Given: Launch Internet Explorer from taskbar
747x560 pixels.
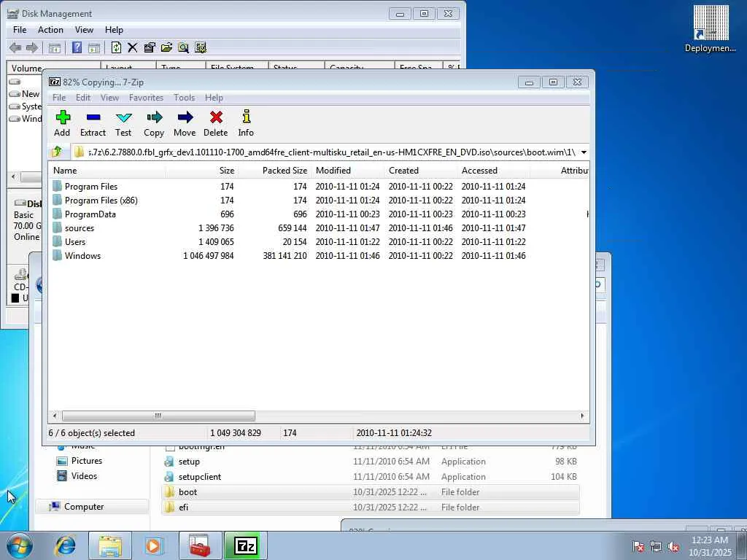Looking at the screenshot, I should pyautogui.click(x=65, y=545).
